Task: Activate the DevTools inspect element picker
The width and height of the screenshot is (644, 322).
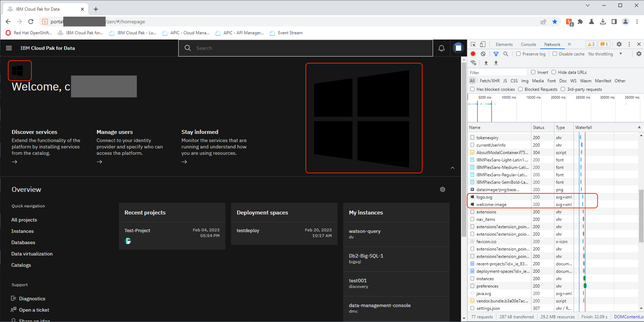Action: click(x=473, y=44)
